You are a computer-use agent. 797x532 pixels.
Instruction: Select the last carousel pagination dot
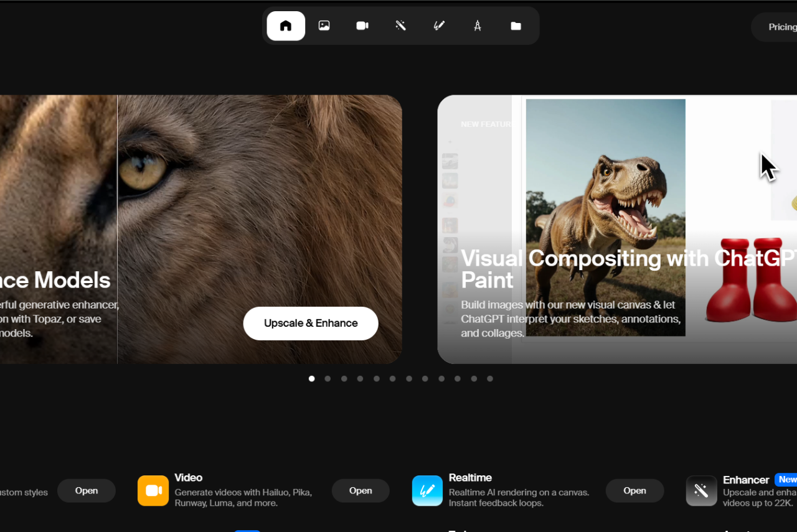coord(490,378)
